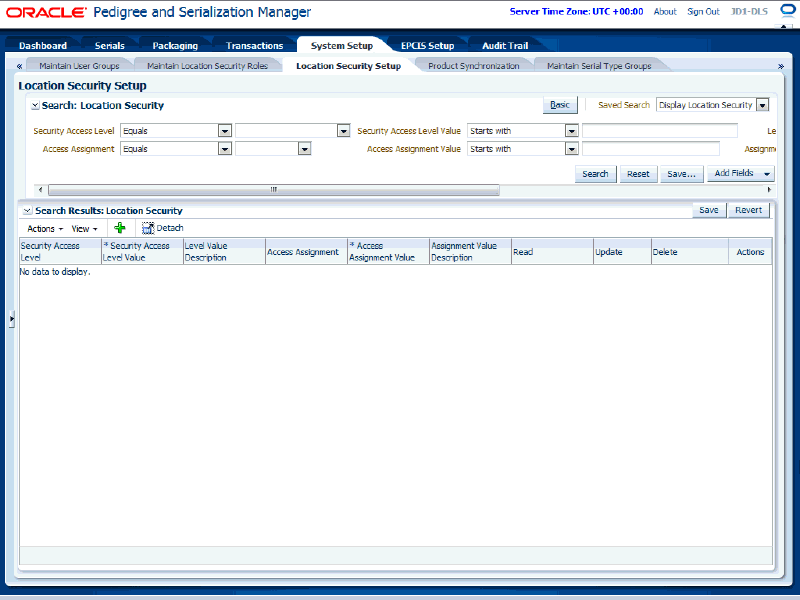The image size is (800, 600).
Task: Click the Access Assignment Value column header
Action: (x=389, y=252)
